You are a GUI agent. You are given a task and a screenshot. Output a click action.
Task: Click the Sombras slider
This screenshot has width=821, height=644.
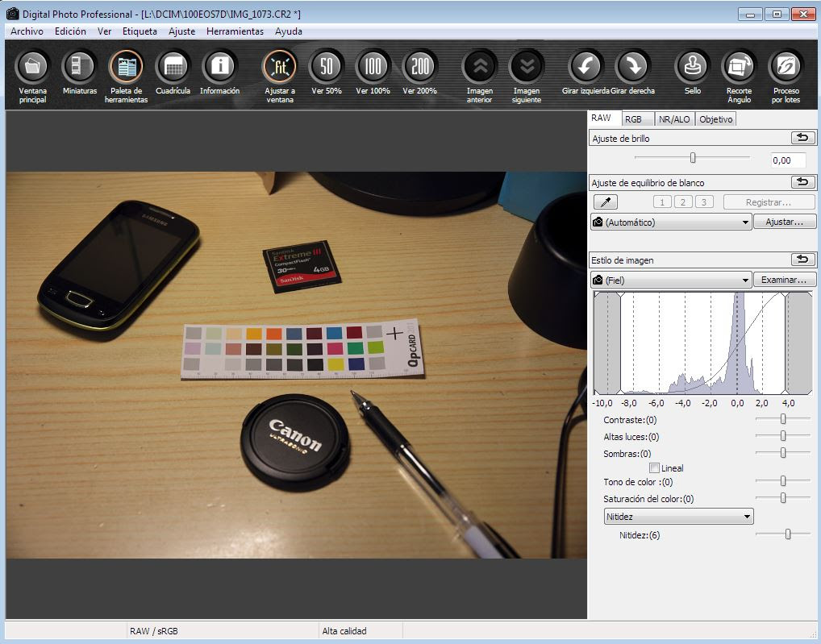[783, 452]
